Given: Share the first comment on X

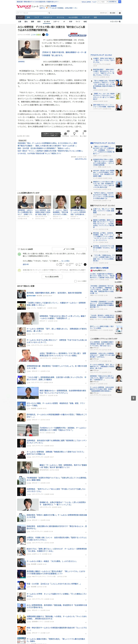Looking at the screenshot, I should [x=85, y=264].
